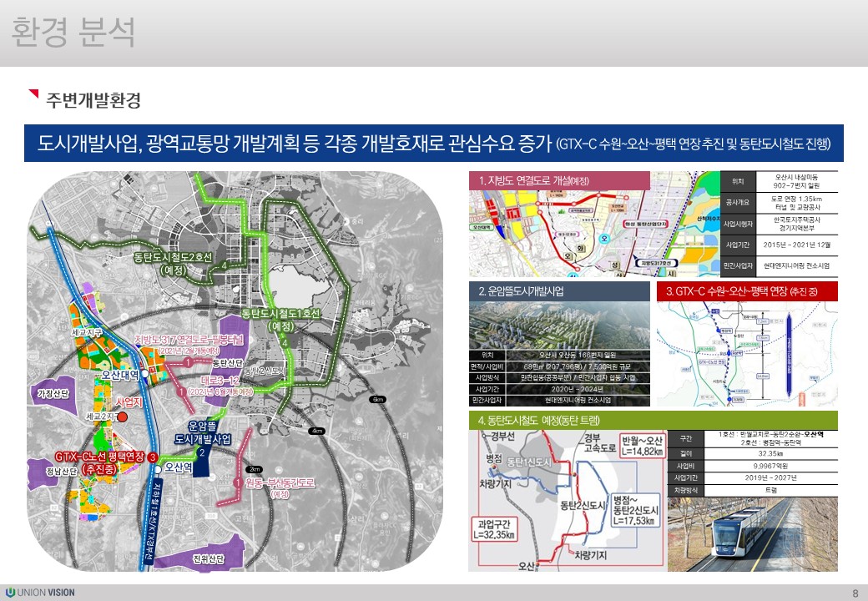This screenshot has height=601, width=868.
Task: Click the 오산역 station circle marker
Action: (159, 469)
